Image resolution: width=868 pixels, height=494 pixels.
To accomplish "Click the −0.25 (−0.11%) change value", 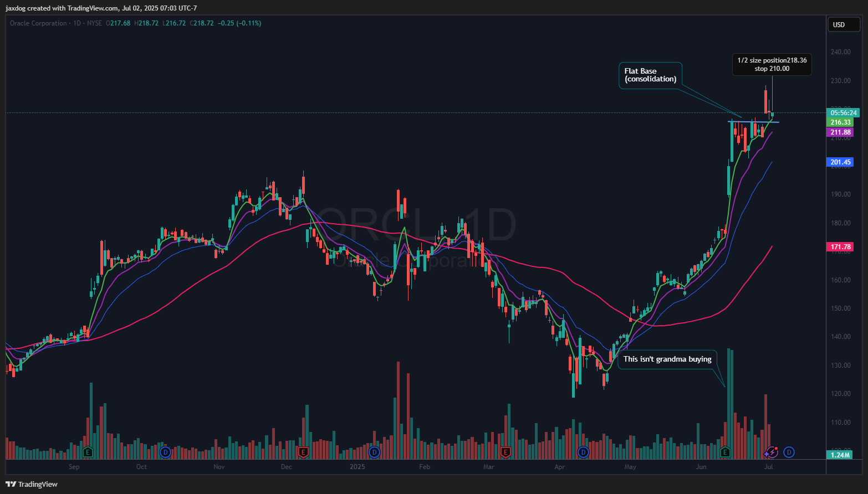I will (239, 23).
